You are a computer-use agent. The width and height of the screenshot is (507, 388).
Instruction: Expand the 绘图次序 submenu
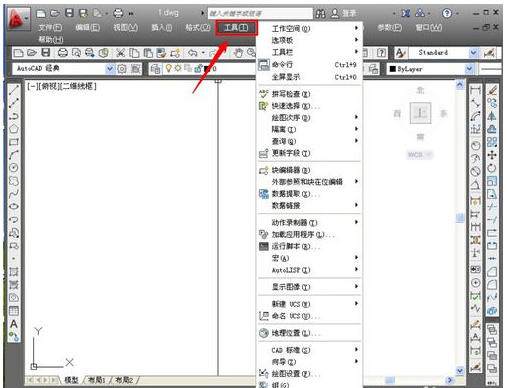(x=309, y=117)
